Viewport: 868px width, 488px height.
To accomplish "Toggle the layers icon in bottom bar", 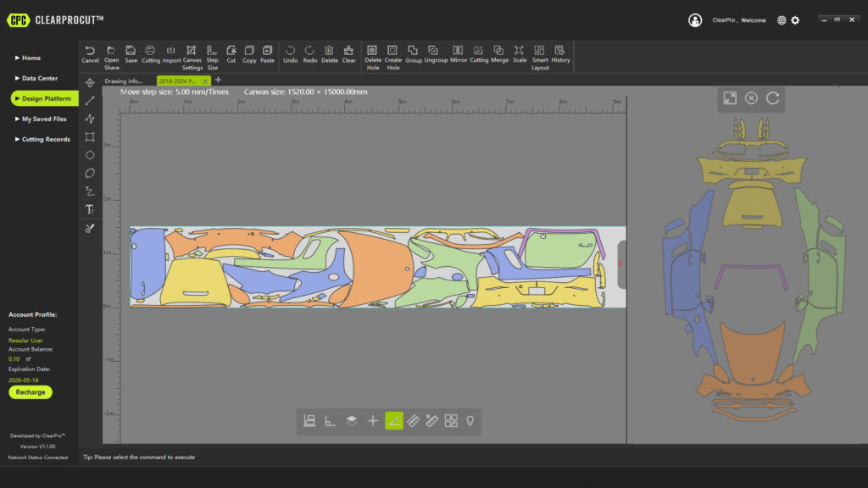I will tap(351, 420).
